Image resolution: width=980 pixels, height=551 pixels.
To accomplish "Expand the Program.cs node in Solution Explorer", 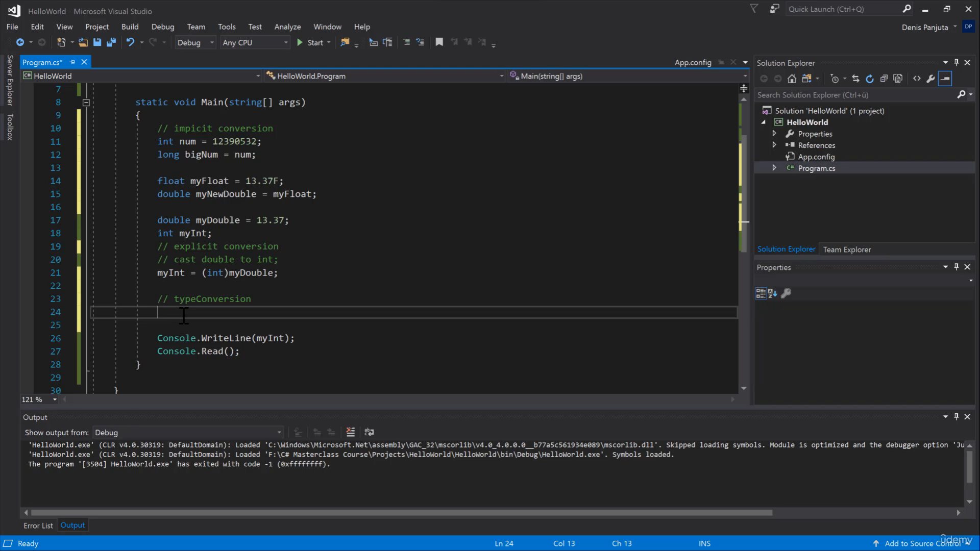I will 774,168.
